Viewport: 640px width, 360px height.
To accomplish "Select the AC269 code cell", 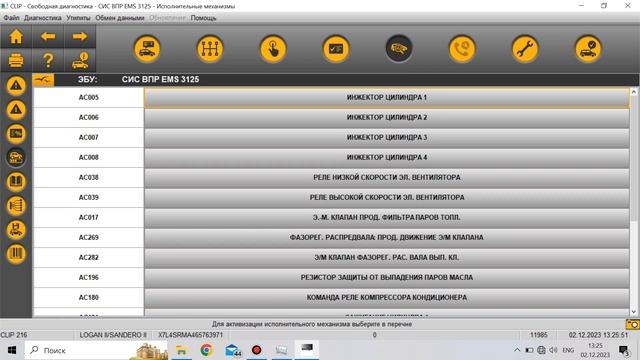I will pyautogui.click(x=89, y=238).
